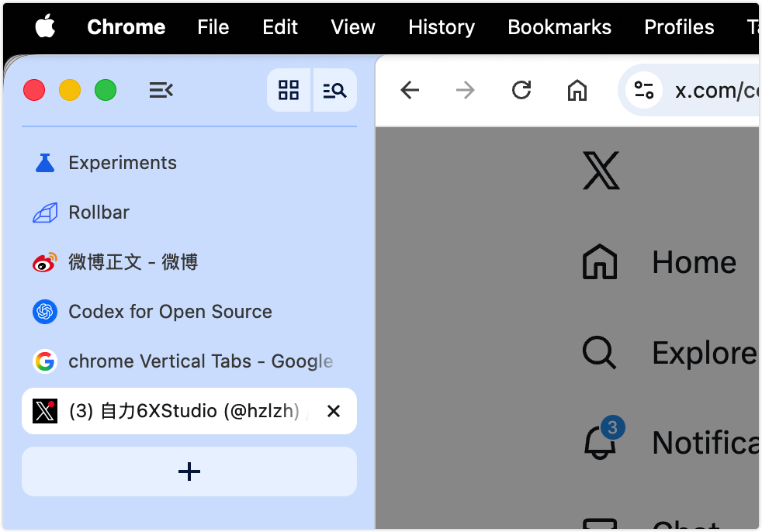This screenshot has height=532, width=762.
Task: Open the X Explore search icon
Action: (599, 354)
